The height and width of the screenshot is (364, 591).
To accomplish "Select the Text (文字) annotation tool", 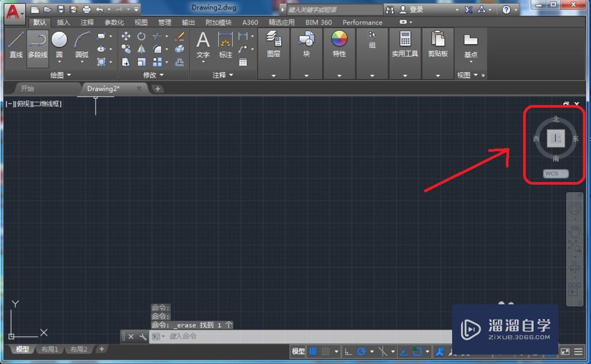I will (203, 45).
